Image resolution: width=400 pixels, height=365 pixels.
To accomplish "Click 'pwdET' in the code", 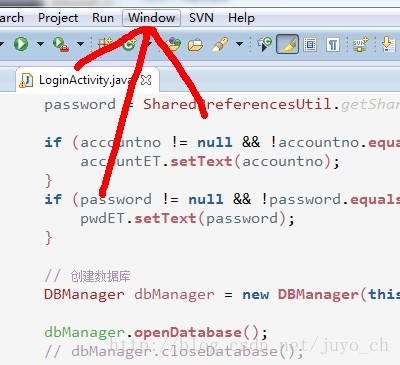I will 103,219.
